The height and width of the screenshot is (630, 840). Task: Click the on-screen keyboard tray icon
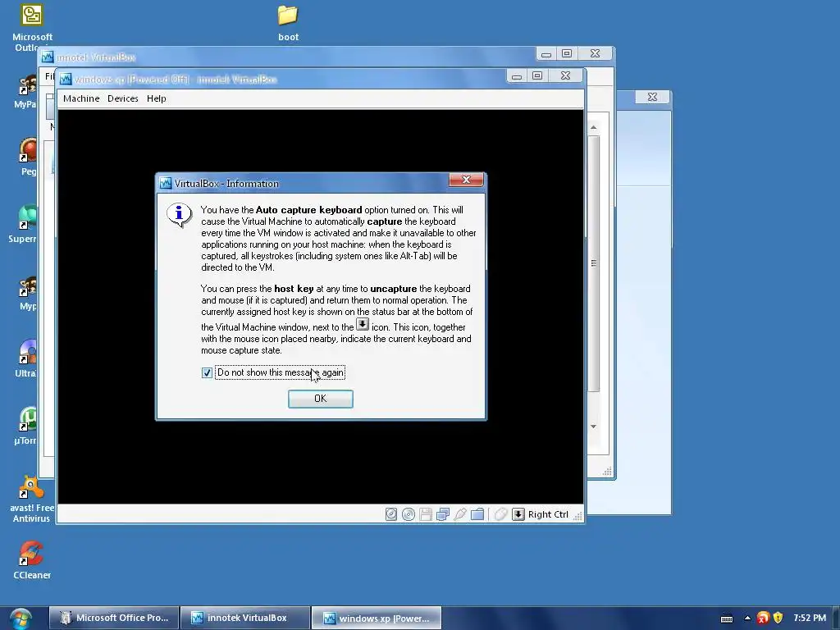pos(727,619)
